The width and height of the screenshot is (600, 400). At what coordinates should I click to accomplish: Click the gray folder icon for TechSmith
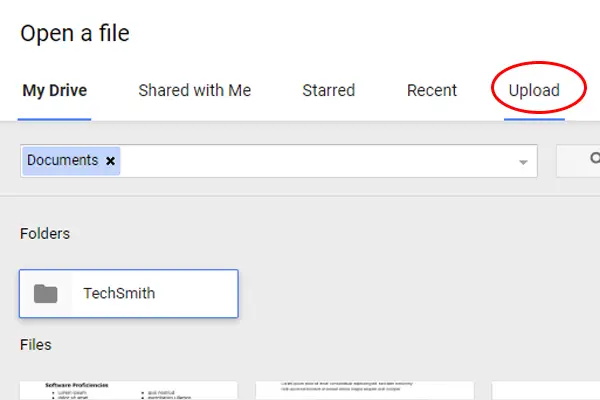[x=46, y=294]
